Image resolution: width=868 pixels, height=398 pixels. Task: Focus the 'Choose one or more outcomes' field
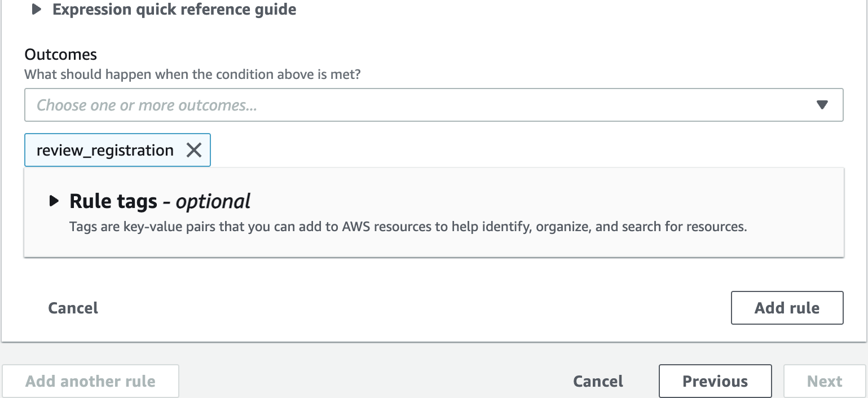434,105
